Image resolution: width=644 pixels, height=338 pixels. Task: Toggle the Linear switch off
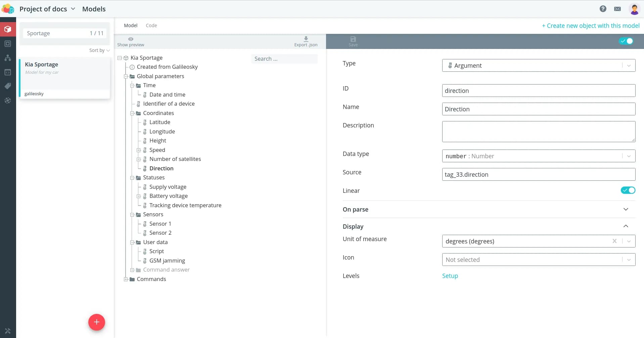coord(628,190)
